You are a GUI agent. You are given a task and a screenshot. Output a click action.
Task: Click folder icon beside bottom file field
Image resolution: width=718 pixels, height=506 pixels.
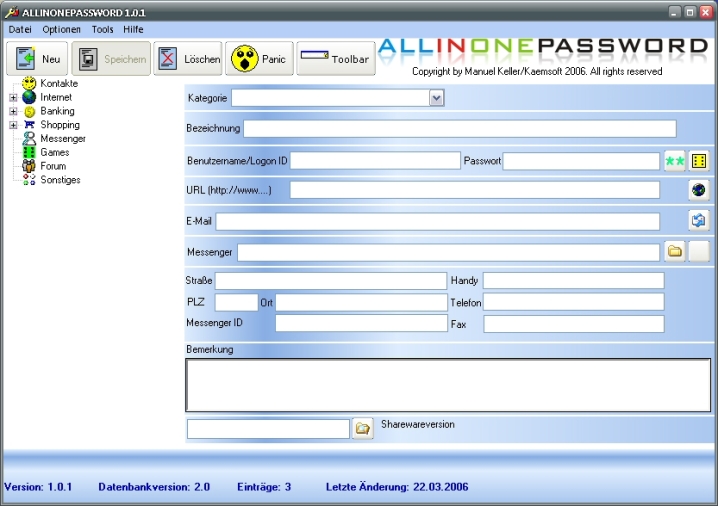pos(362,428)
